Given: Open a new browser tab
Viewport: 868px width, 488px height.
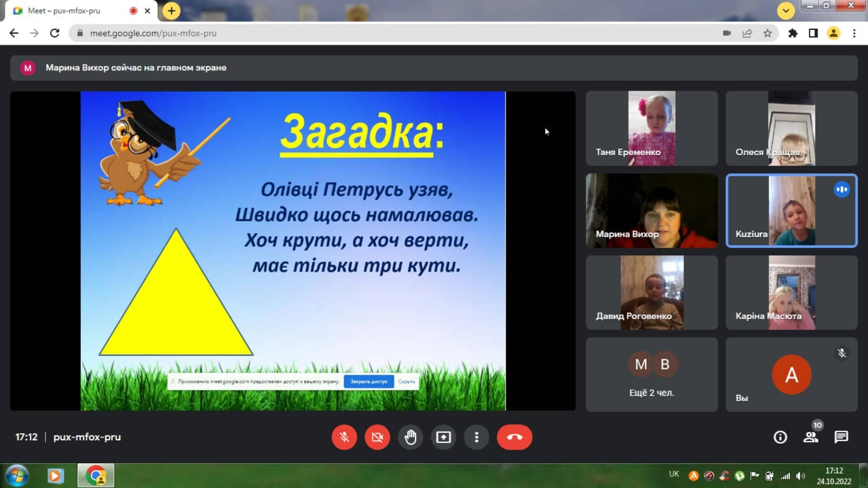Looking at the screenshot, I should (171, 10).
